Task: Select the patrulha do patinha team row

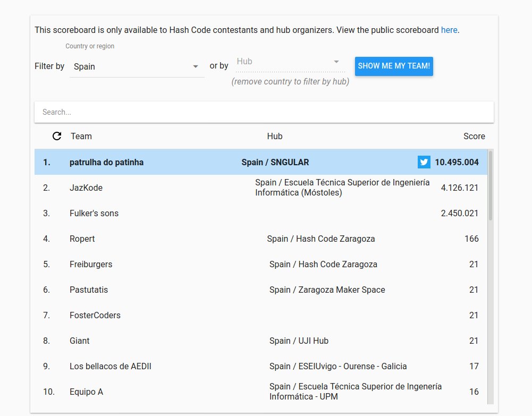Action: 261,162
